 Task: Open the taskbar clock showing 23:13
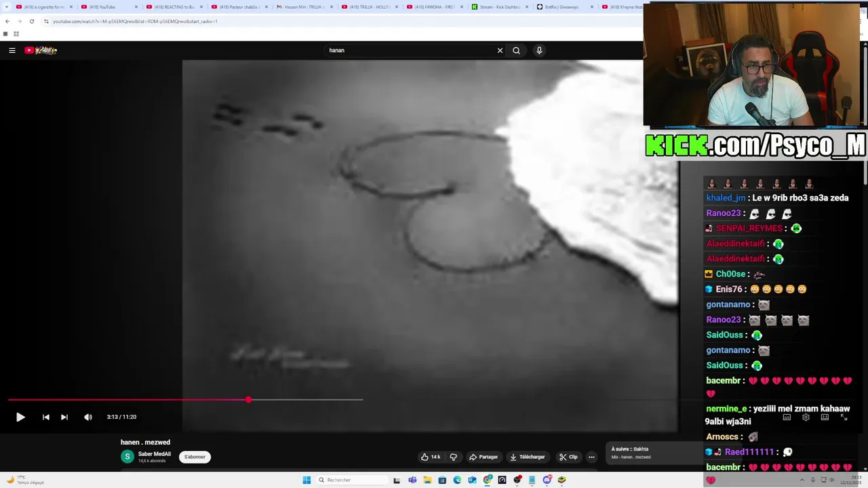click(850, 480)
